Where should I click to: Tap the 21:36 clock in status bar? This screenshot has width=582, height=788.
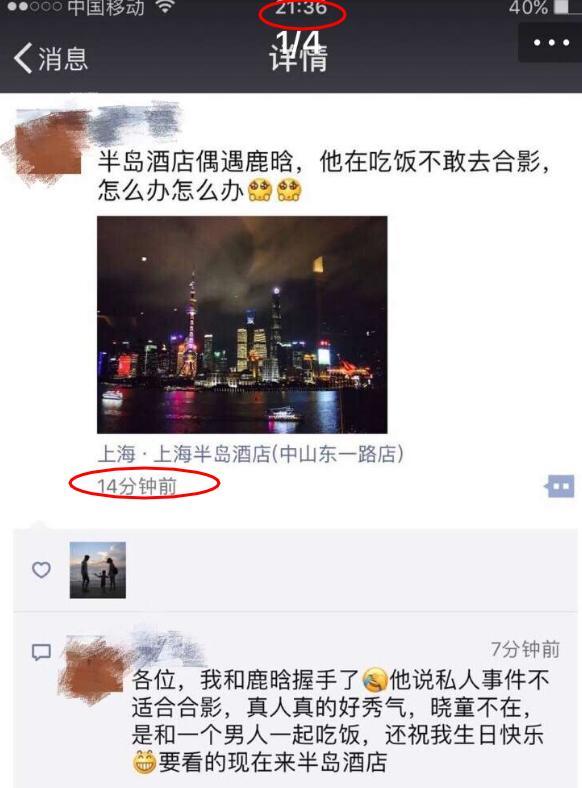(x=301, y=8)
